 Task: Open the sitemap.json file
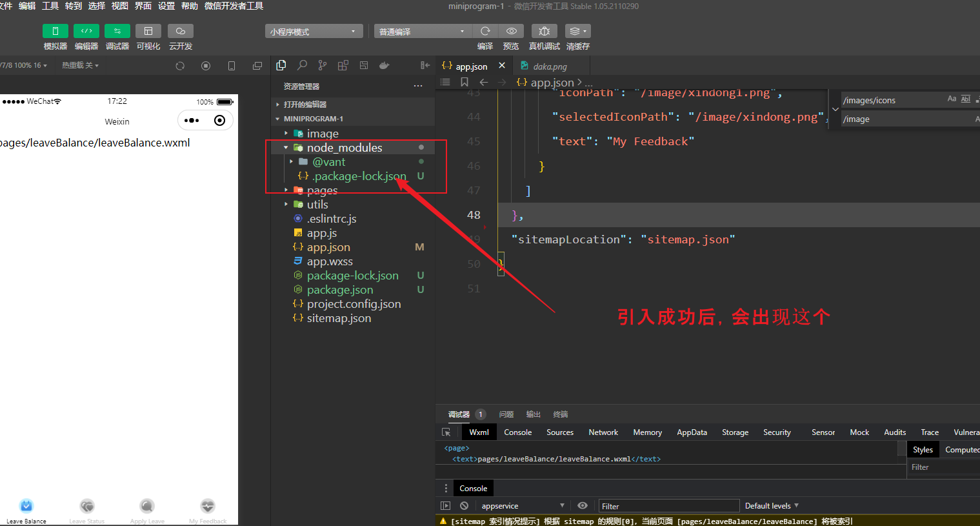tap(353, 318)
